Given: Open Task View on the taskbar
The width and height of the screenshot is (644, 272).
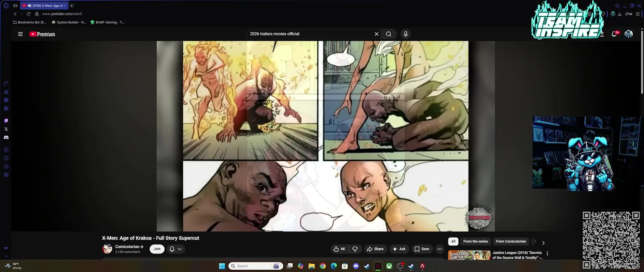Looking at the screenshot, I should (x=290, y=266).
